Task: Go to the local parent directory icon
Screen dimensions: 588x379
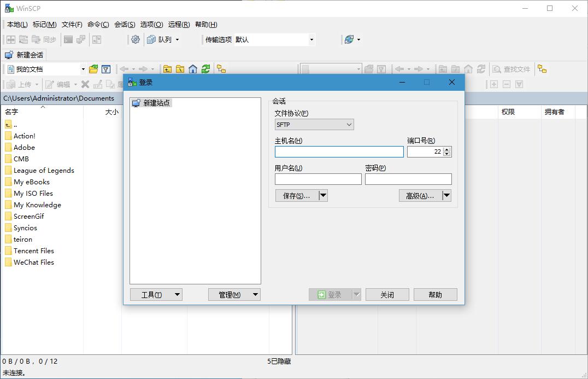Action: [167, 69]
